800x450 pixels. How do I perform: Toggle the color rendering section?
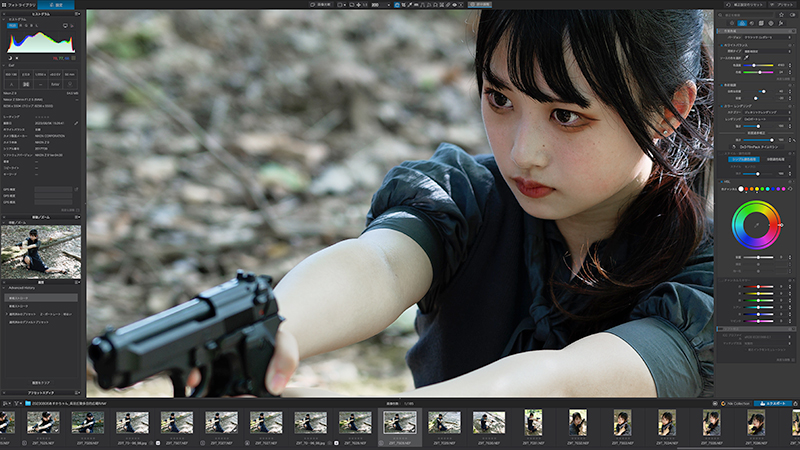[x=721, y=106]
